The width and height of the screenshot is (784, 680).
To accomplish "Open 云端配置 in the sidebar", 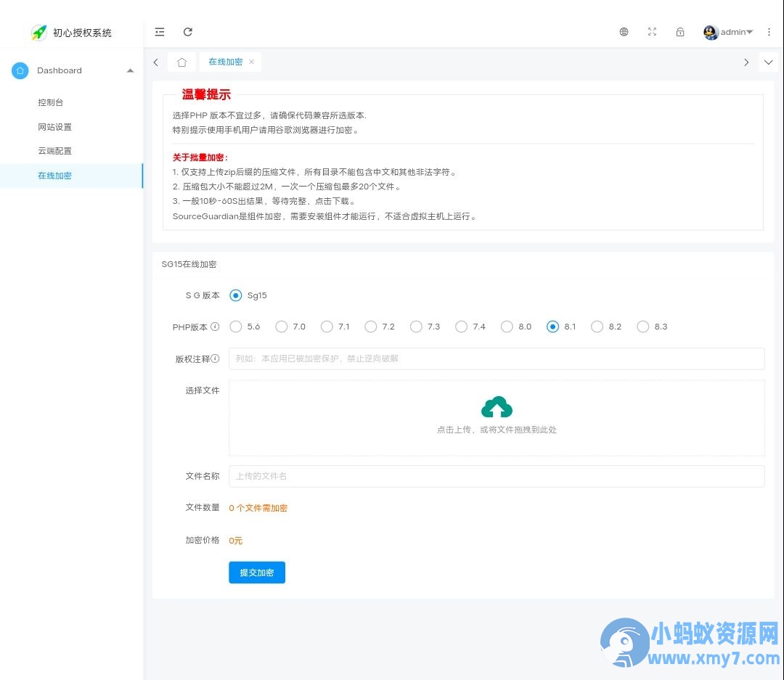I will (x=55, y=151).
